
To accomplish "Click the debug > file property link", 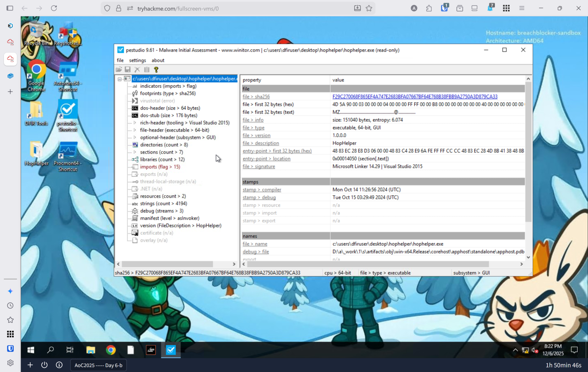I will [x=256, y=252].
